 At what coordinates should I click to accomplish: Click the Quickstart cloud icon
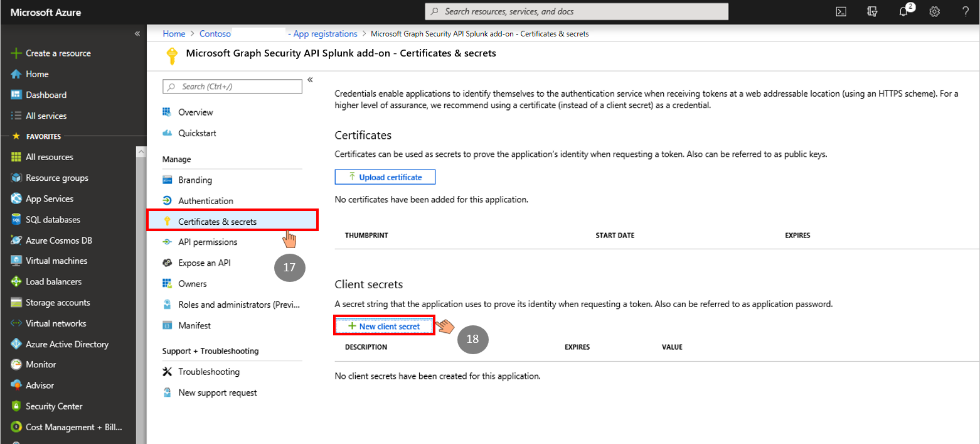pos(167,133)
